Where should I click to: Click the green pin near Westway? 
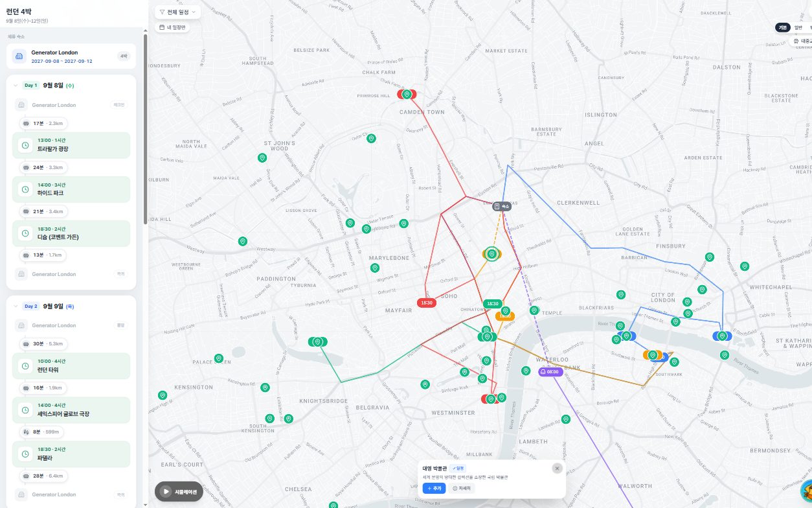243,241
